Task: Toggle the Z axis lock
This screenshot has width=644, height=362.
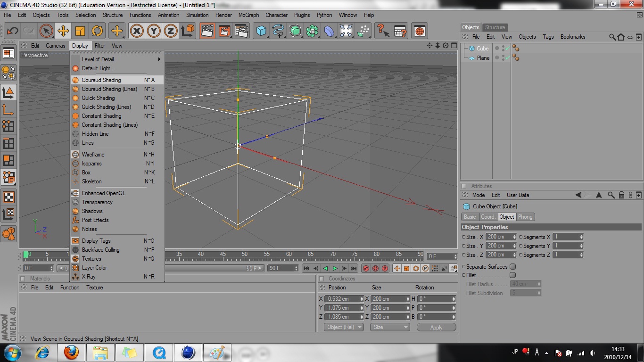Action: click(171, 31)
